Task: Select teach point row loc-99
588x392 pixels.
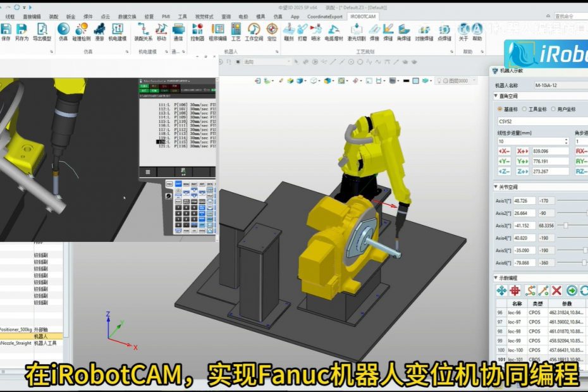Action: 542,341
